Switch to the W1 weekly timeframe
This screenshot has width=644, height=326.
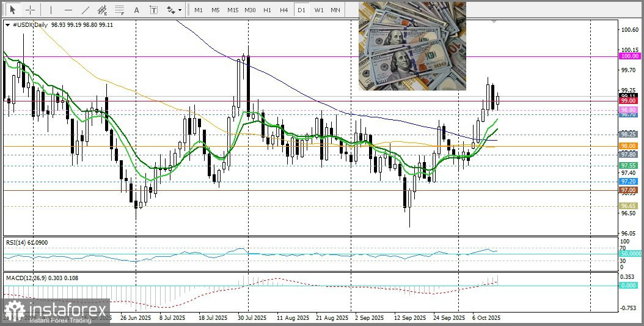[x=319, y=9]
